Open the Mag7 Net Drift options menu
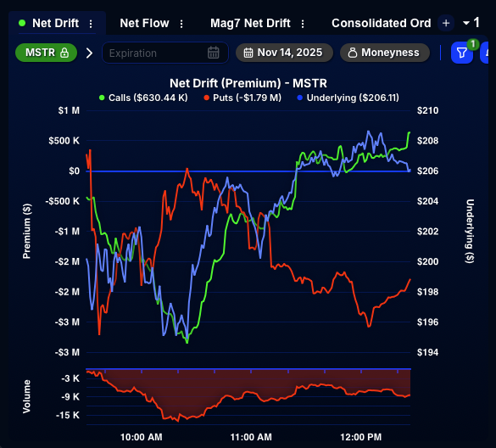This screenshot has width=496, height=448. (303, 24)
